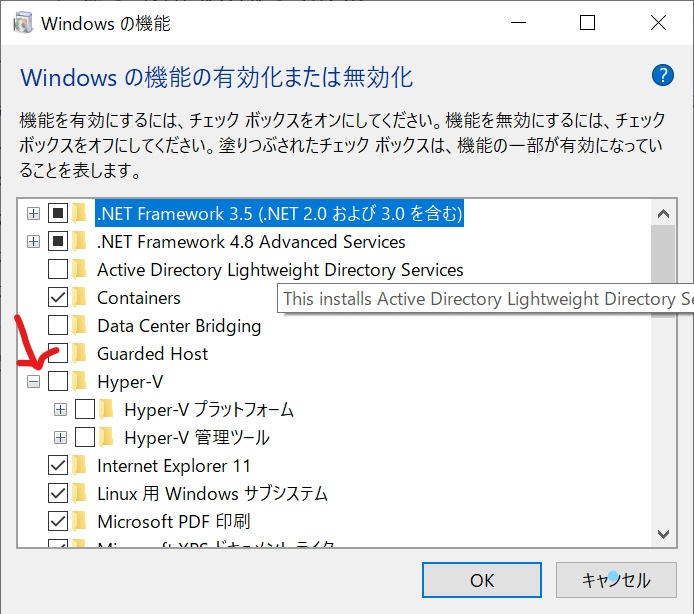The image size is (694, 614).
Task: Click the Internet Explorer 11 folder icon
Action: [x=80, y=465]
